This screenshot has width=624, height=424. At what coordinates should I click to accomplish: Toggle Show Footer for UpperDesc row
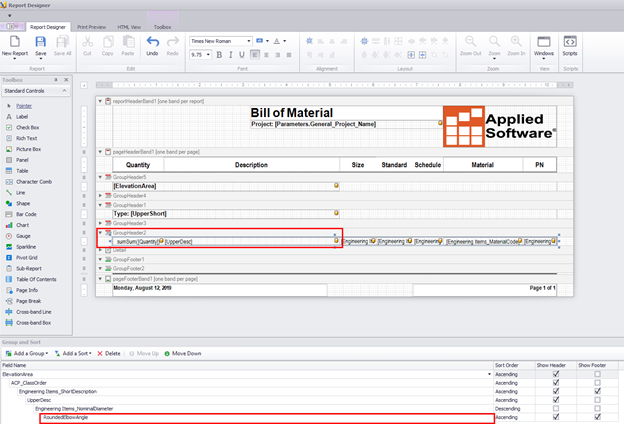pos(597,400)
